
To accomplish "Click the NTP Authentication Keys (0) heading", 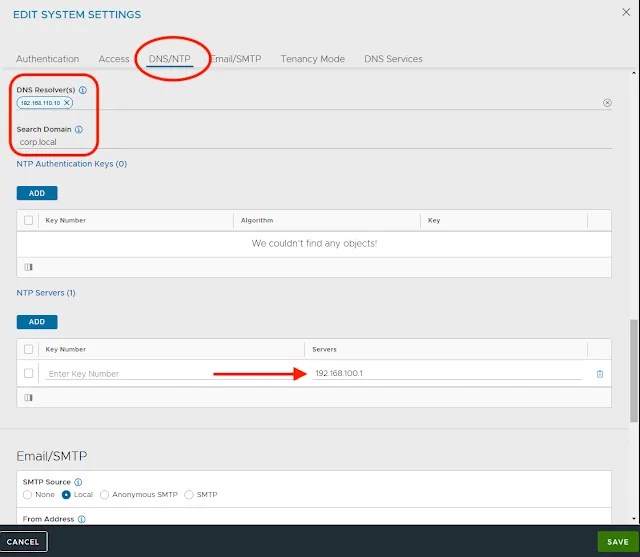I will pyautogui.click(x=72, y=164).
